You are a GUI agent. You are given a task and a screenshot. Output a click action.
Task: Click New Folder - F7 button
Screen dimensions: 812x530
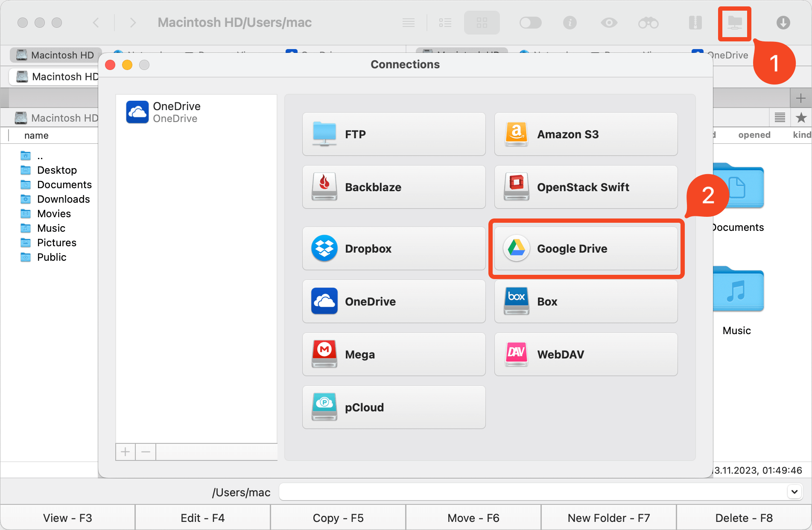coord(609,518)
